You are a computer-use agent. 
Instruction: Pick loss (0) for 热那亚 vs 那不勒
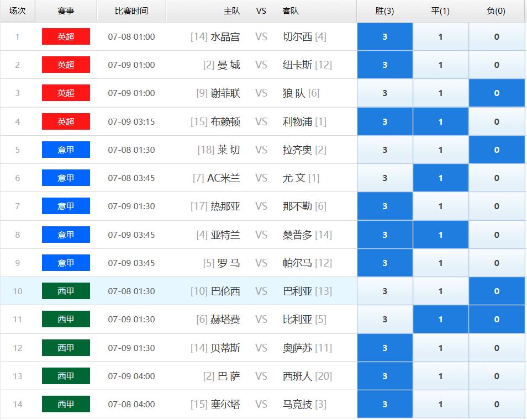[497, 206]
